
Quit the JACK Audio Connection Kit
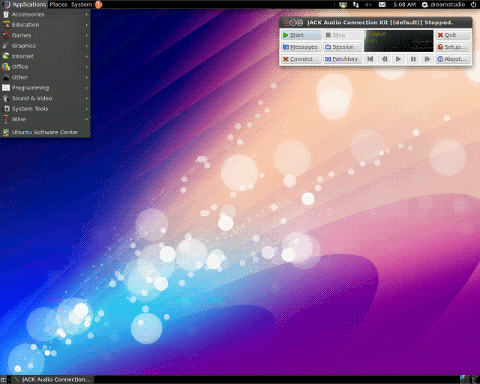453,35
